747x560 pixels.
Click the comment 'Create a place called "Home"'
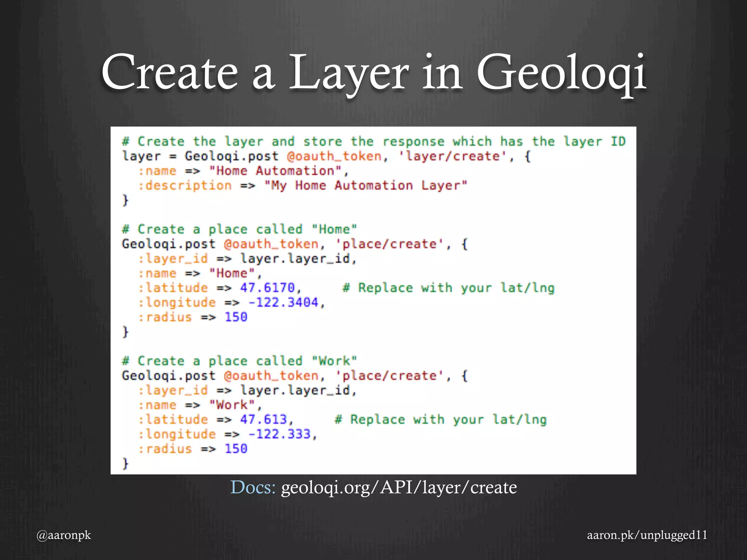click(x=239, y=229)
